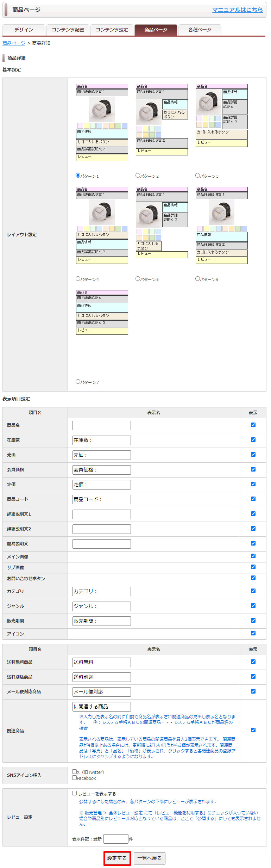Open the コンテンツ配置 tab
This screenshot has width=271, height=868.
pos(68,30)
